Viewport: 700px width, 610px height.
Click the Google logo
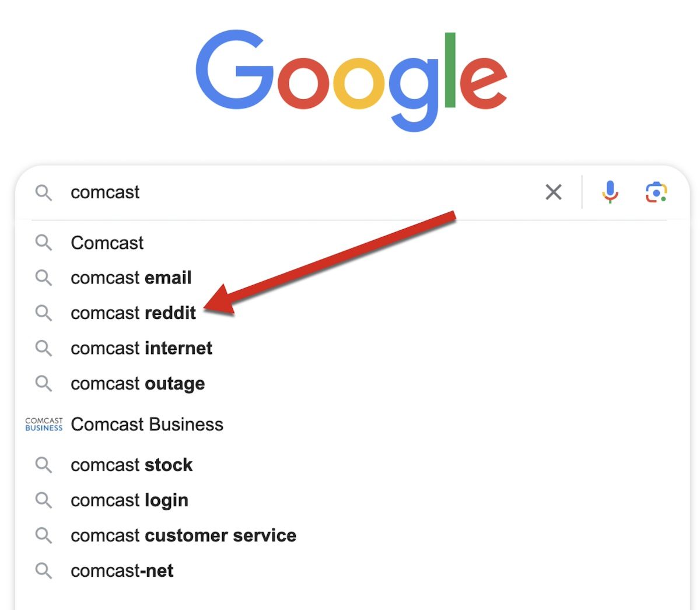[351, 79]
